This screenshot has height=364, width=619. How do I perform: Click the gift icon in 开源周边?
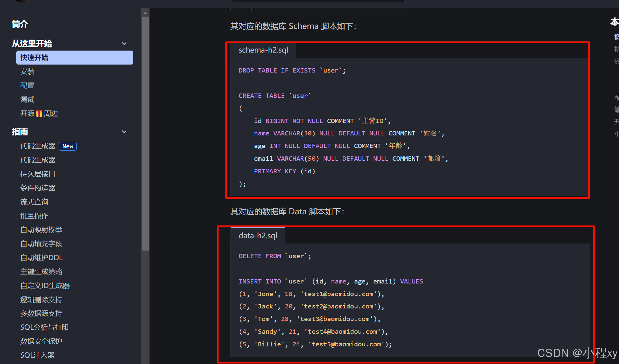click(39, 113)
